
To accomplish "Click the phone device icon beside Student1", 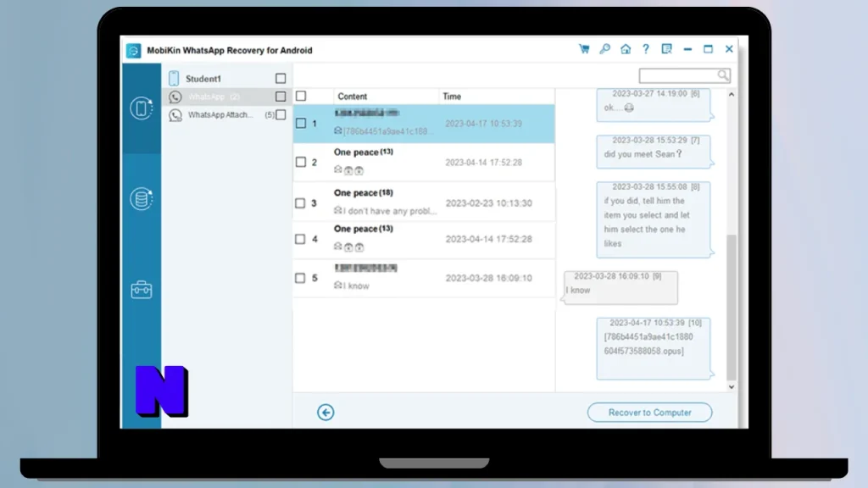I will [174, 79].
